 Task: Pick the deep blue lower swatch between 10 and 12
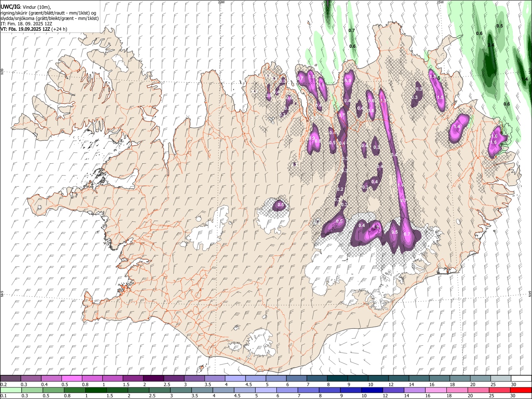coord(372,390)
